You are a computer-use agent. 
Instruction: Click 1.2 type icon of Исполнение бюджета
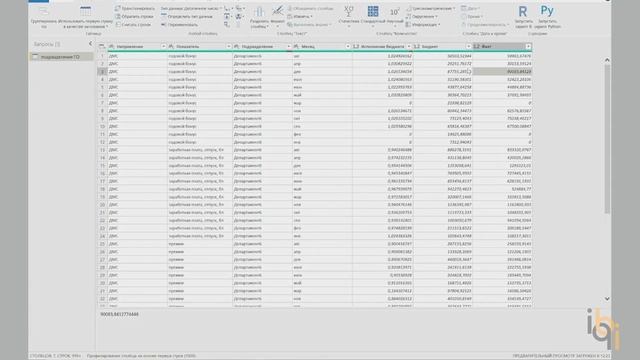(x=356, y=47)
